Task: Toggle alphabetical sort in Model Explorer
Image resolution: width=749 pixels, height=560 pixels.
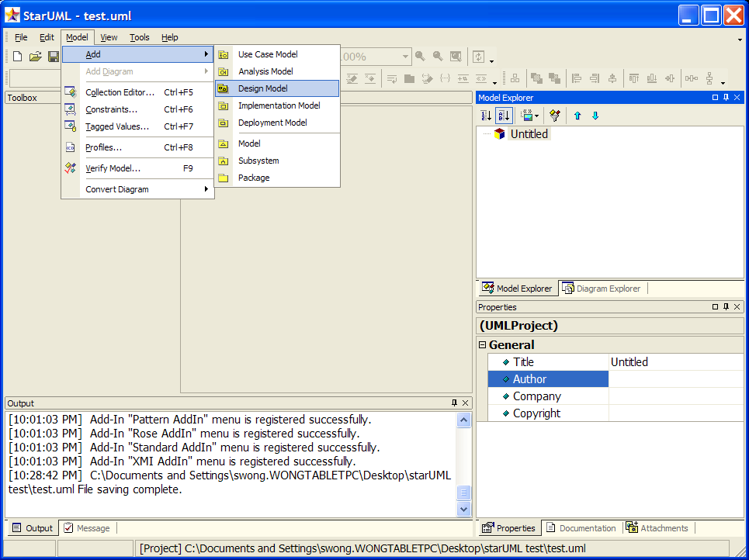Action: pos(504,116)
